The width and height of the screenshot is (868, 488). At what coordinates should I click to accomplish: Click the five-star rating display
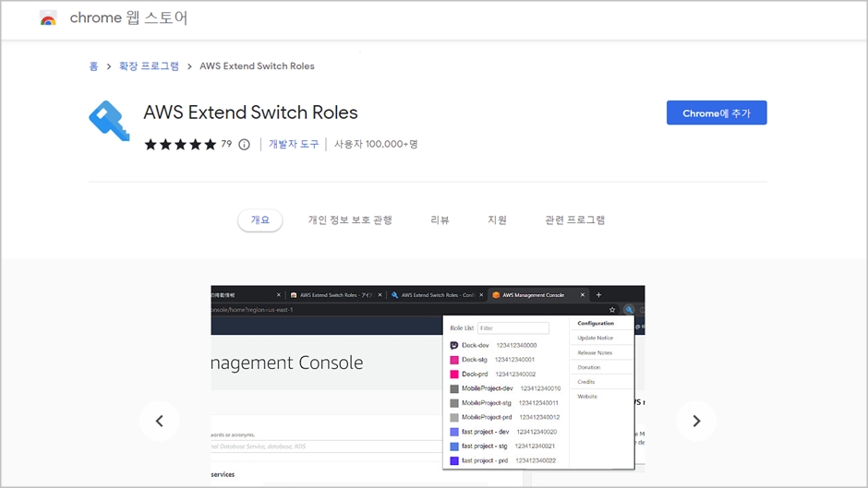(x=180, y=145)
